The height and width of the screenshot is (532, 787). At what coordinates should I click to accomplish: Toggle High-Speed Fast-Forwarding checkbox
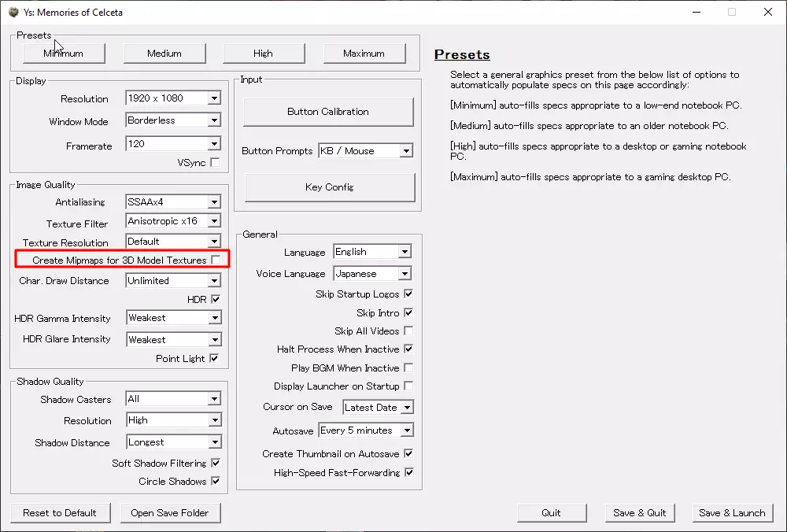409,472
